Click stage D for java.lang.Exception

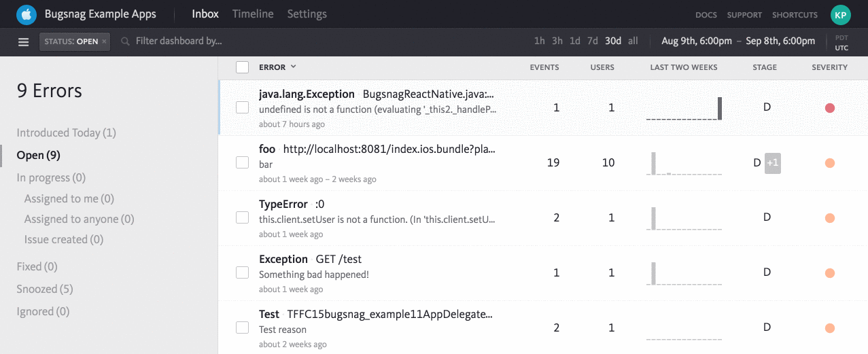coord(767,107)
